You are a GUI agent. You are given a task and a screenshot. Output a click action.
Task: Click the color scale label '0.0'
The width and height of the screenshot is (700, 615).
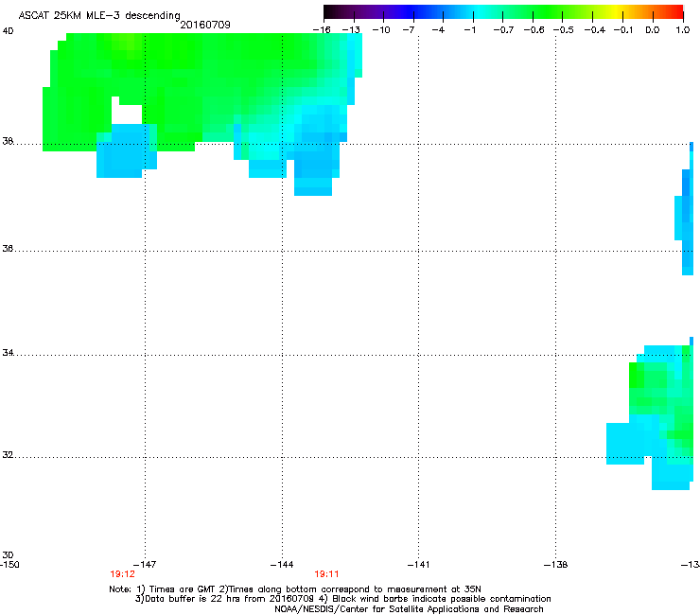click(x=653, y=30)
